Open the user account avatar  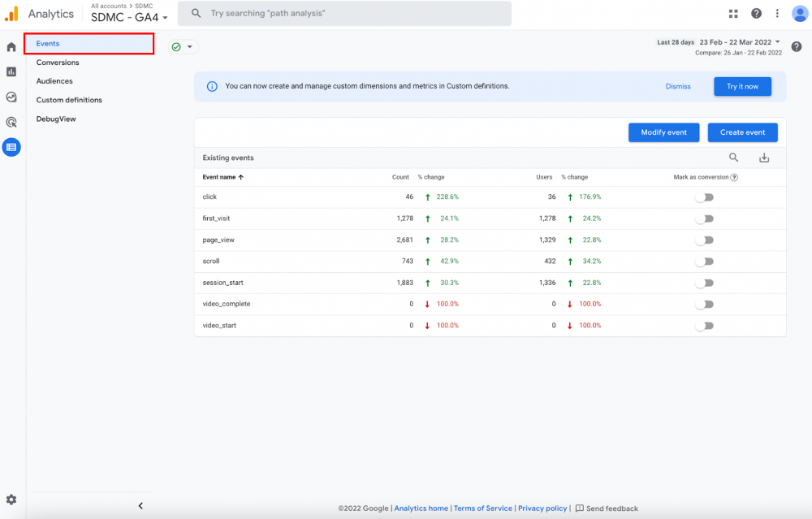point(800,14)
